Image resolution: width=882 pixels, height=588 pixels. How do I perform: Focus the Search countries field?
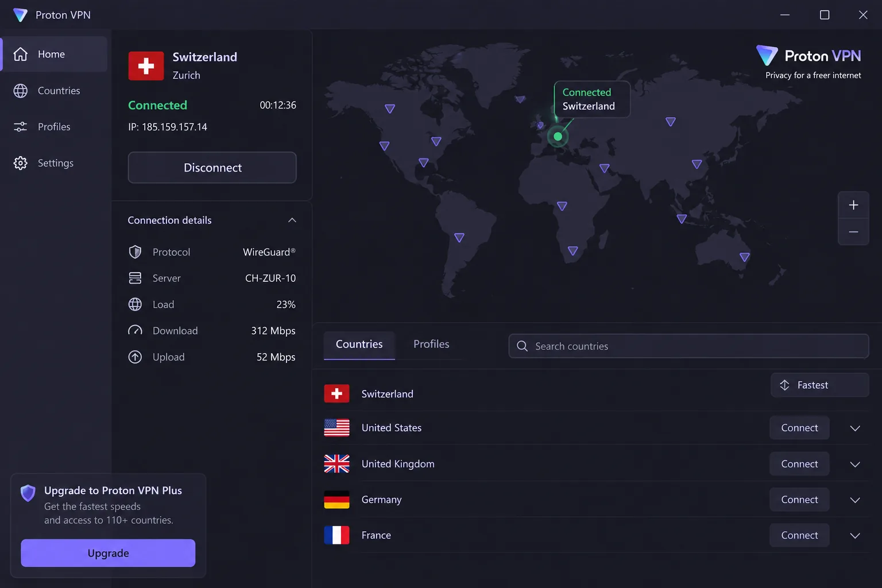[688, 346]
